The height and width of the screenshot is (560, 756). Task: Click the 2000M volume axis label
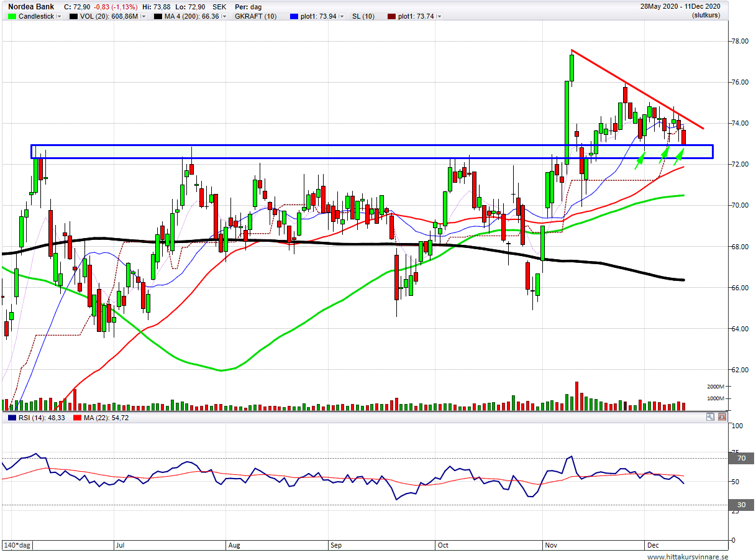tap(715, 386)
